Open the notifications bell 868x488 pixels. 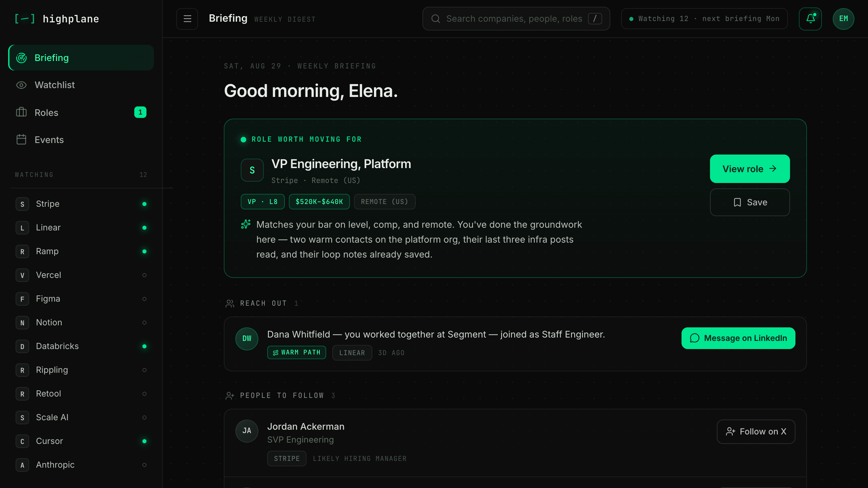810,19
